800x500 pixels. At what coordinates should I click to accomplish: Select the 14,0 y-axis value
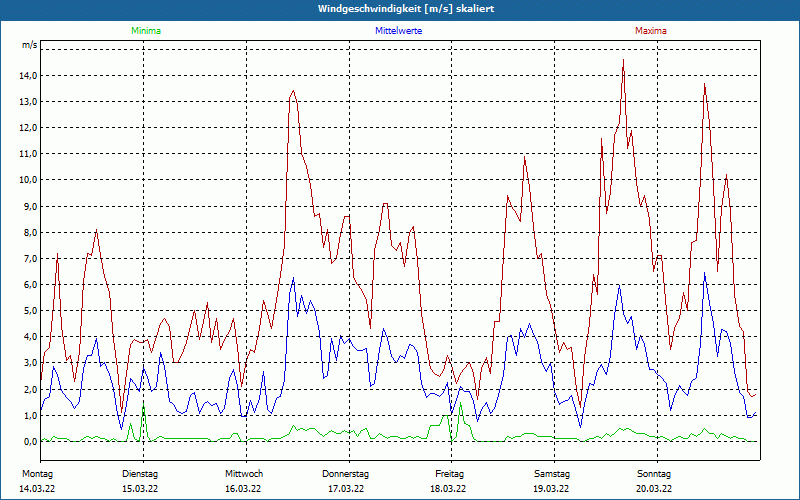(27, 76)
